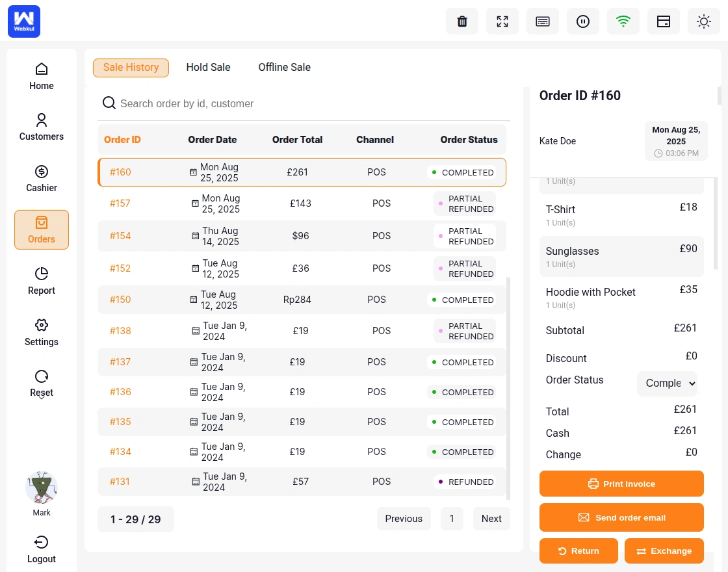Viewport: 728px width, 572px height.
Task: Click the Reset option in the sidebar
Action: [41, 383]
